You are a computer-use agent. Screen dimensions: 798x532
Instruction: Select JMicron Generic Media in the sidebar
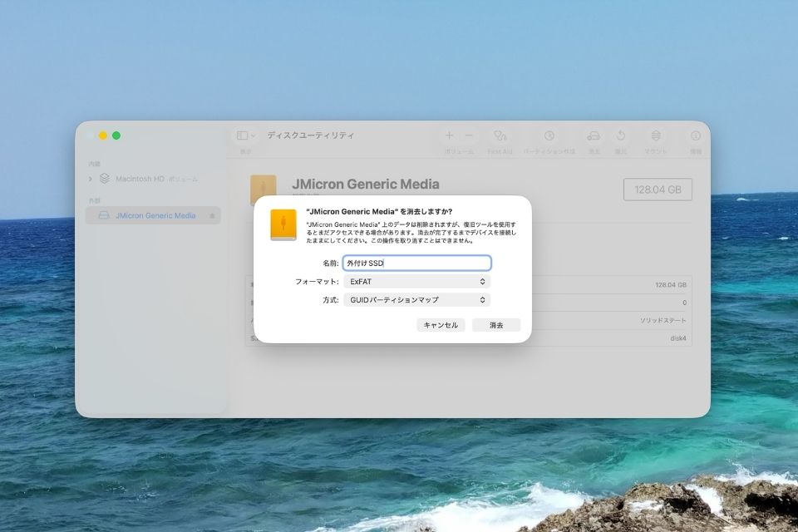tap(153, 215)
